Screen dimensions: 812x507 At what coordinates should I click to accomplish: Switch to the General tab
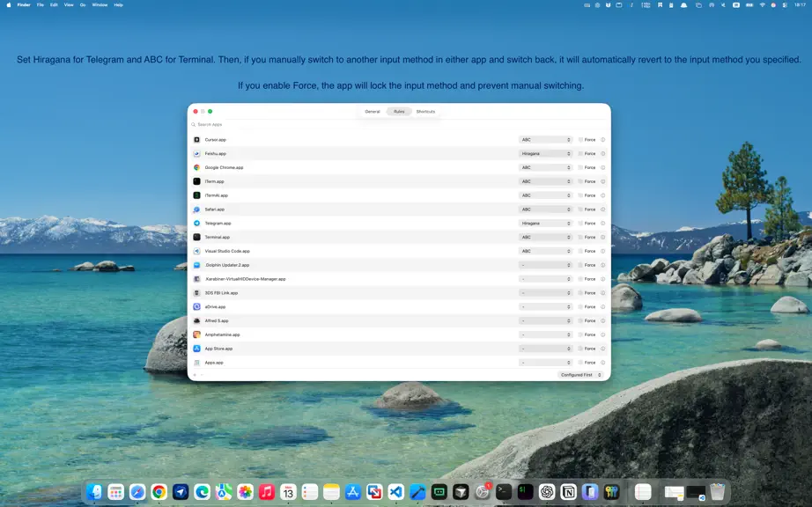(x=373, y=112)
